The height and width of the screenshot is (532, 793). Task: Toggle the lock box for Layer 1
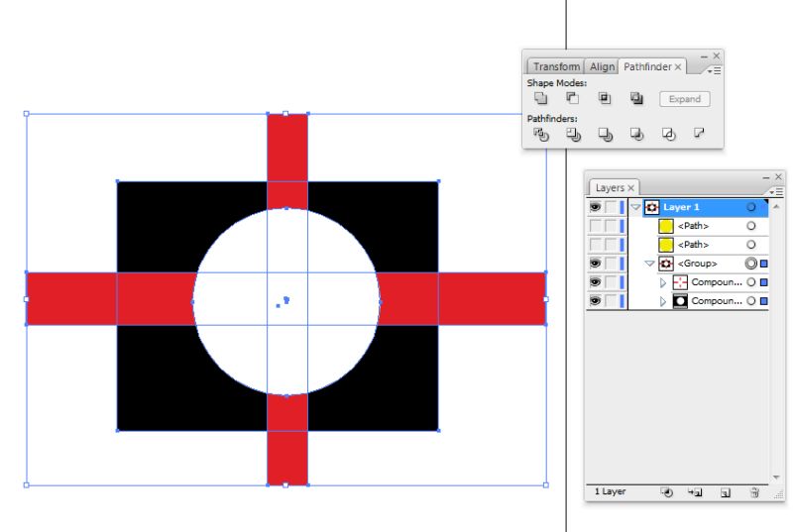tap(612, 207)
